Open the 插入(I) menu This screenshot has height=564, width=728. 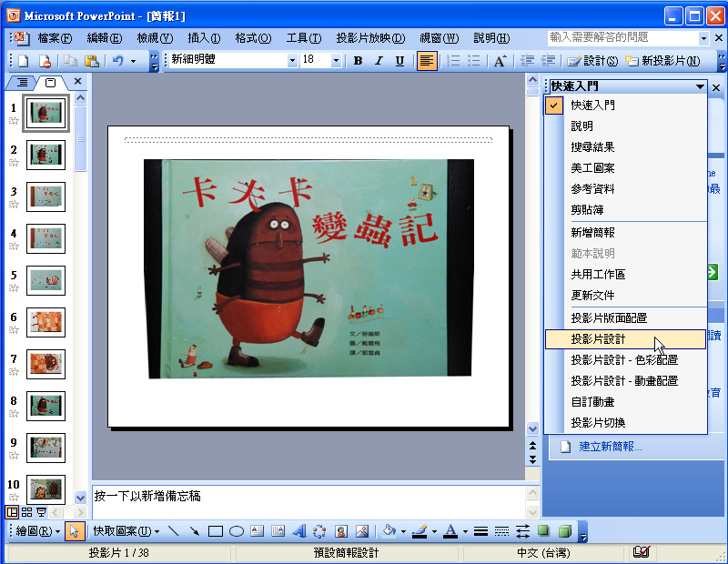tap(204, 38)
